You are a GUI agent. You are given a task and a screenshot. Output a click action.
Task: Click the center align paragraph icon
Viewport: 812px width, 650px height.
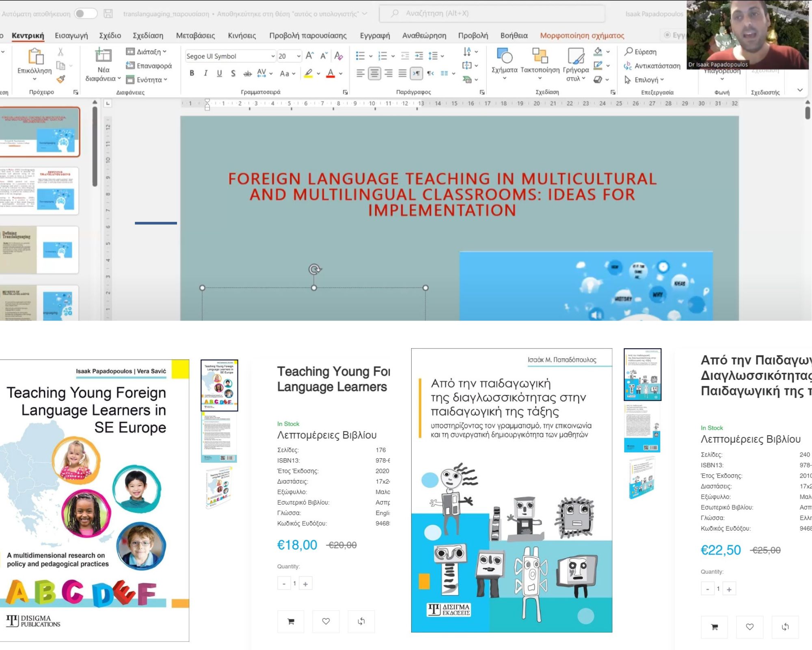374,73
